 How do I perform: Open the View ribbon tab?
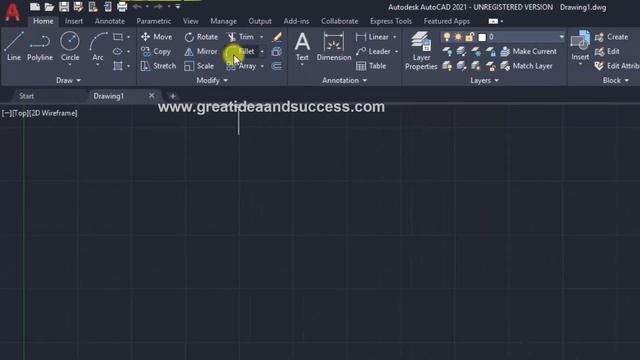coord(191,21)
